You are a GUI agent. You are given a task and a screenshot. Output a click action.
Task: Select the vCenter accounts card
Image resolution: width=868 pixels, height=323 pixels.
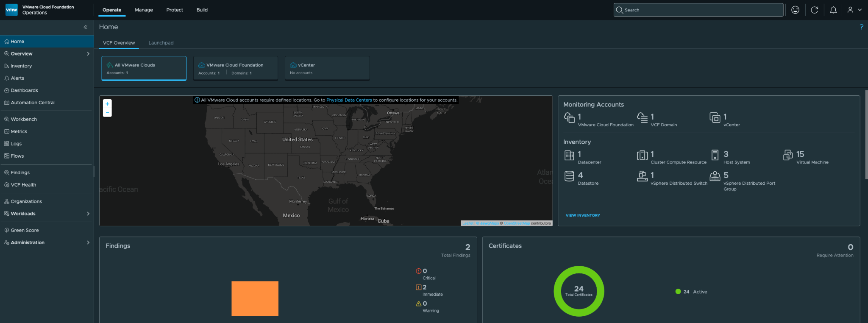pyautogui.click(x=327, y=68)
